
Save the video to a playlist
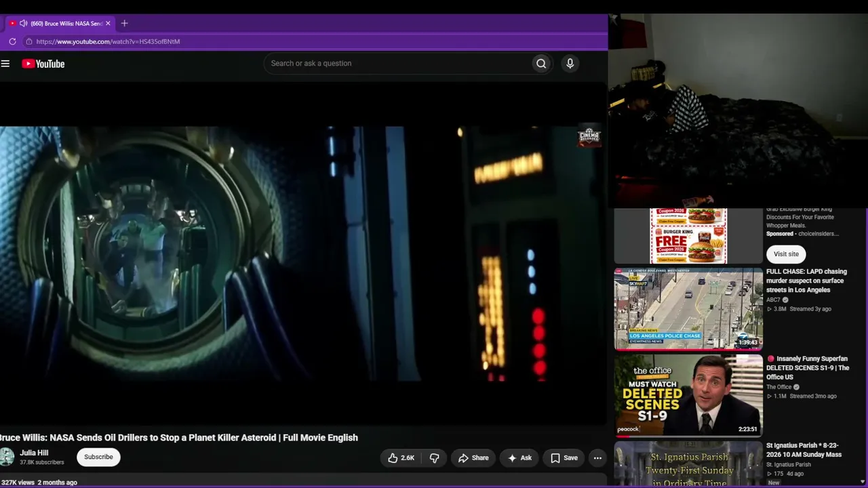pos(564,458)
